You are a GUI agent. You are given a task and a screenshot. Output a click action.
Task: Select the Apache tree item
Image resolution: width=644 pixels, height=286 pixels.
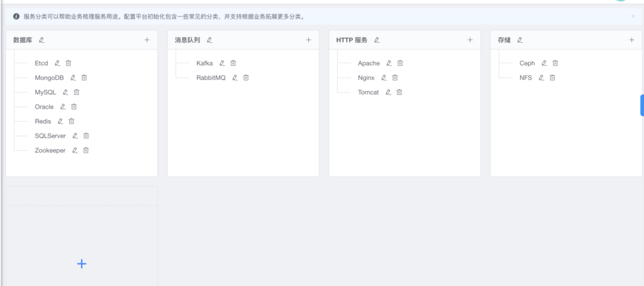coord(369,63)
